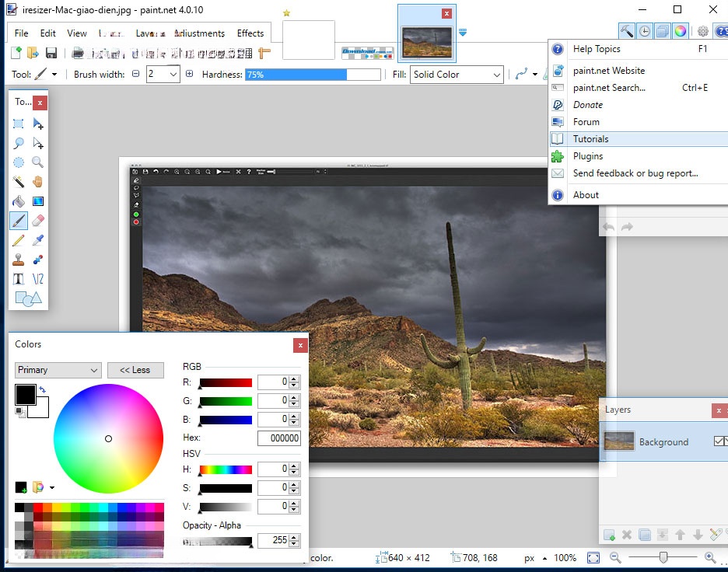Open the curve type dropdown arrow
728x572 pixels.
click(x=535, y=75)
